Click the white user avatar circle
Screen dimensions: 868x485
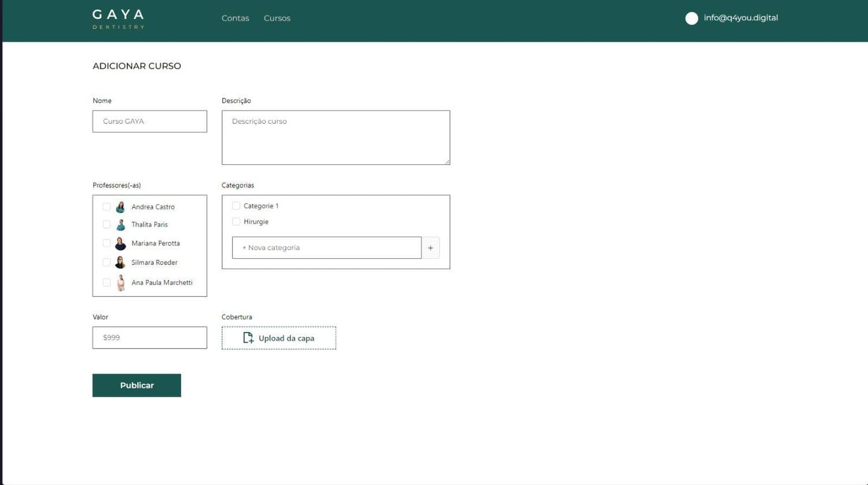pos(692,19)
